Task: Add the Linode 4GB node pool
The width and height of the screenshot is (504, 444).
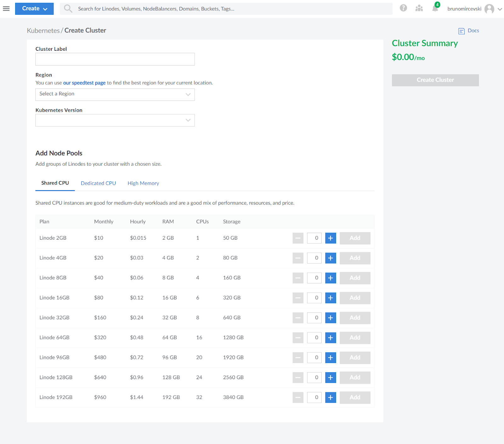Action: point(355,258)
